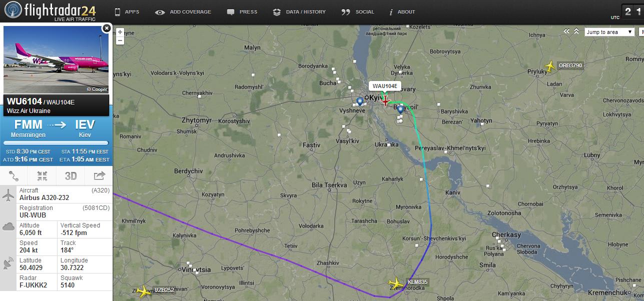Select the KLM835 aircraft icon
Viewport: 644px width, 301px height.
pos(396,283)
